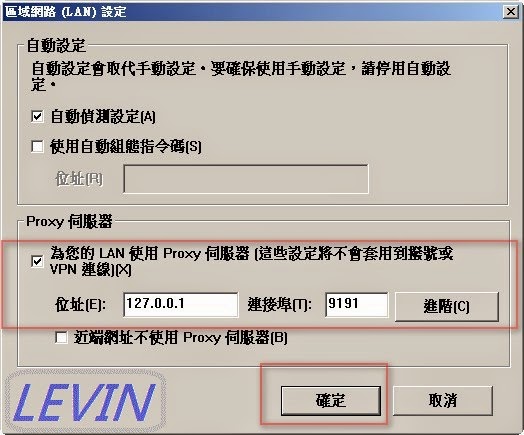Click the 近端網址不使用 Proxy 伺服器(B) label
This screenshot has height=435, width=524.
click(x=180, y=338)
